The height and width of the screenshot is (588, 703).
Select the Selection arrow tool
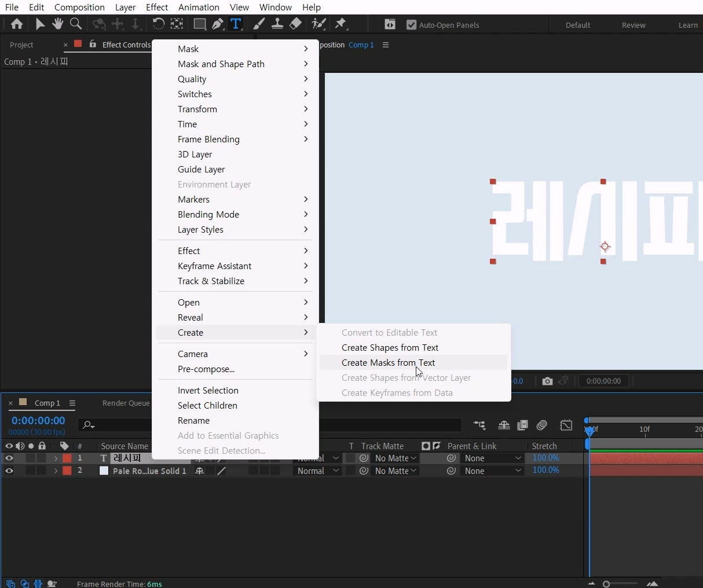pos(40,24)
